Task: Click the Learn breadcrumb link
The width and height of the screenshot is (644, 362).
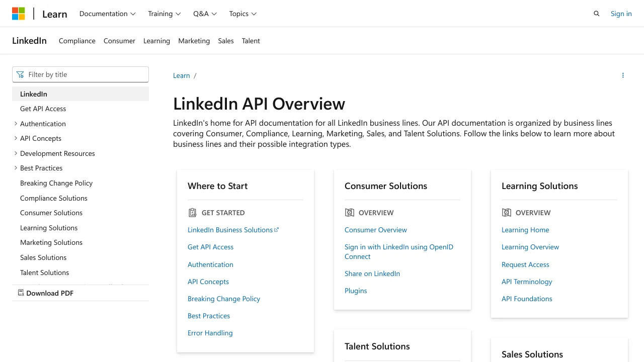Action: pyautogui.click(x=181, y=75)
